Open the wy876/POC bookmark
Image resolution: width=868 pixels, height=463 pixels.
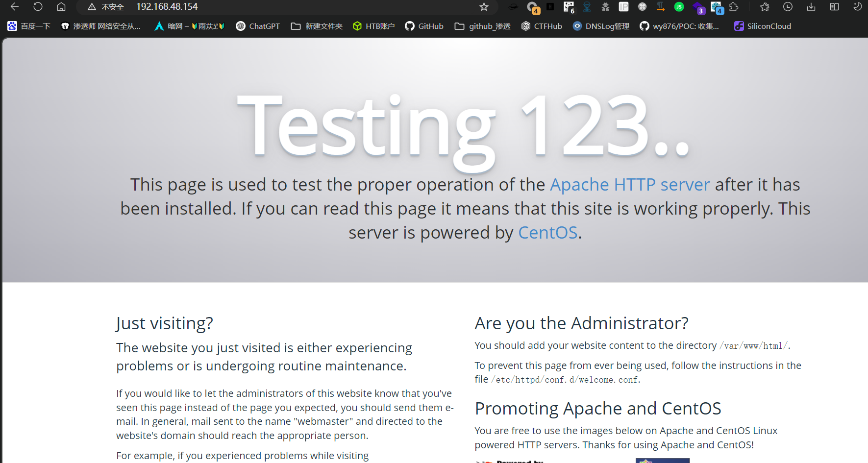pyautogui.click(x=679, y=26)
